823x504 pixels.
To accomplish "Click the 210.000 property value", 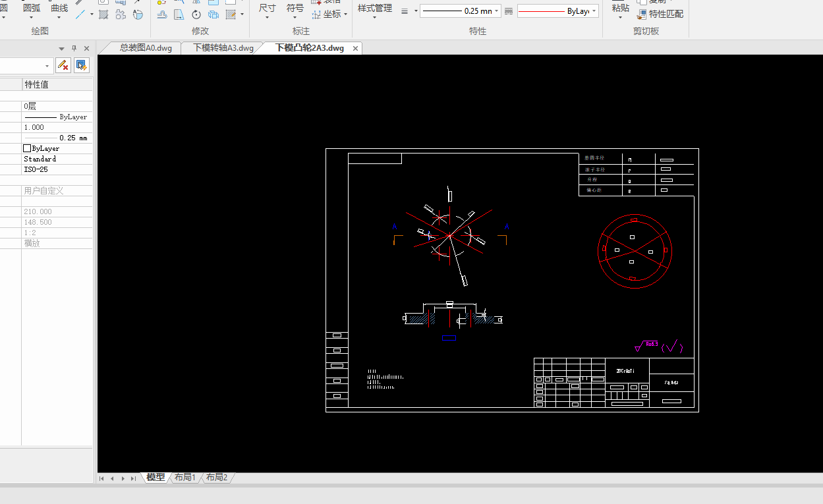I will (57, 211).
